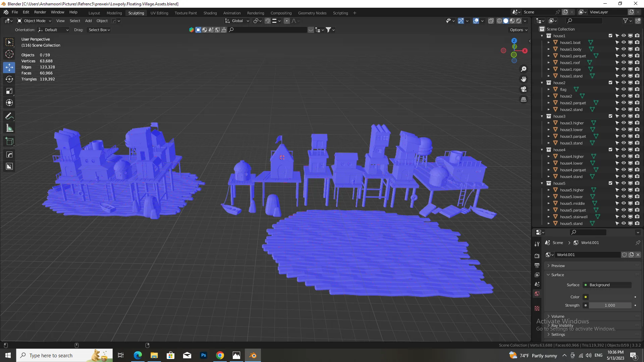Click the Add menu in header
The height and width of the screenshot is (362, 644).
point(88,21)
